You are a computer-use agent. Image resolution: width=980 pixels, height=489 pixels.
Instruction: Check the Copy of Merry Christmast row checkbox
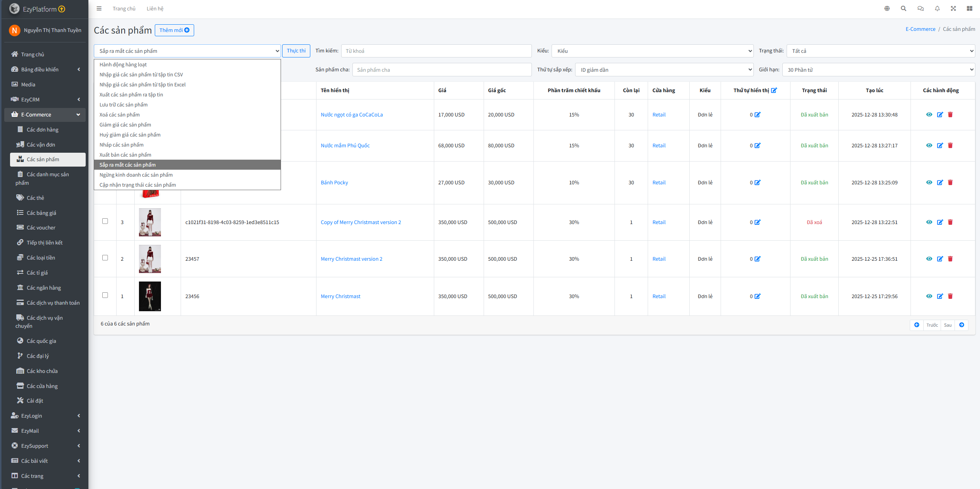click(x=105, y=221)
